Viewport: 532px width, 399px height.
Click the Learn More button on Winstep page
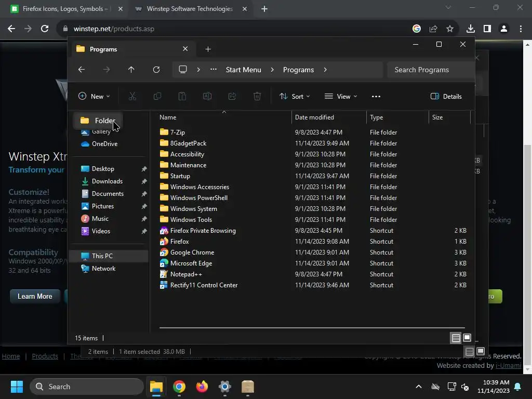[35, 296]
